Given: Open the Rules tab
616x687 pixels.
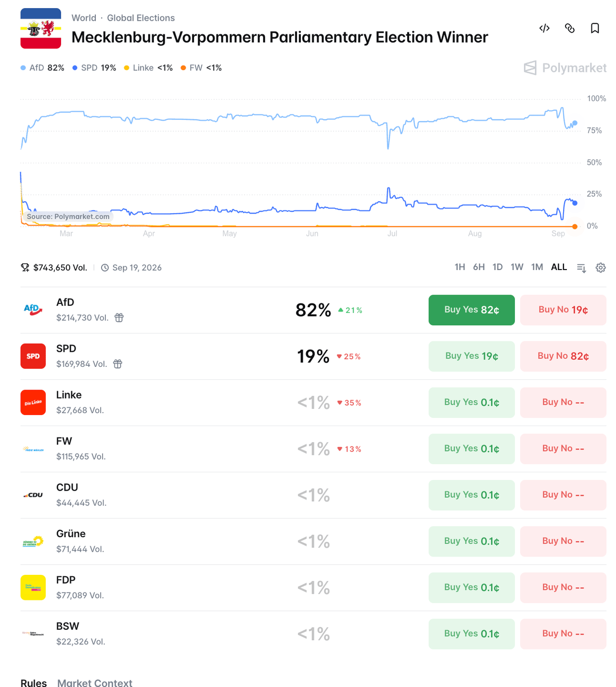Looking at the screenshot, I should (x=34, y=683).
